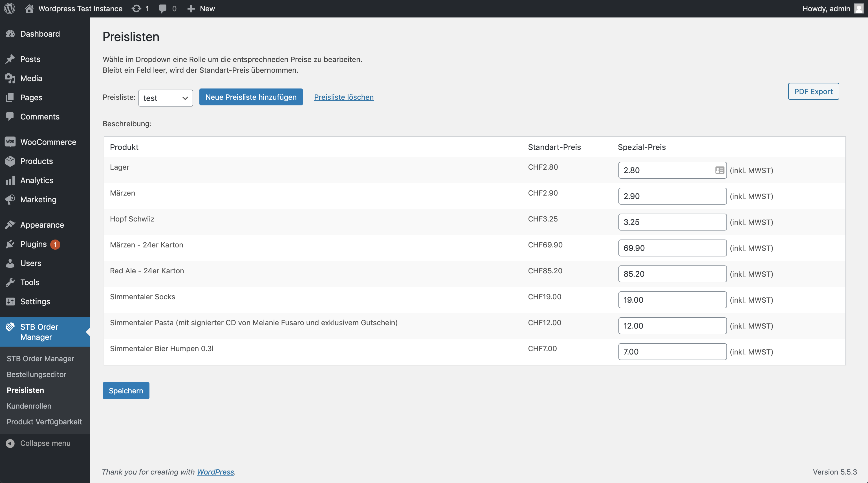Click Simmentaler Pasta price field 12.00
Viewport: 868px width, 483px height.
[672, 326]
